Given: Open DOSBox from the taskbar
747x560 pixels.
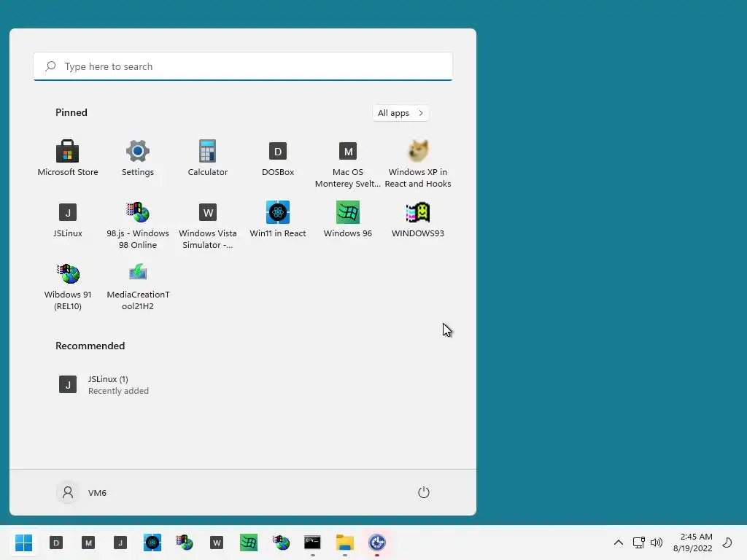Looking at the screenshot, I should coord(56,542).
